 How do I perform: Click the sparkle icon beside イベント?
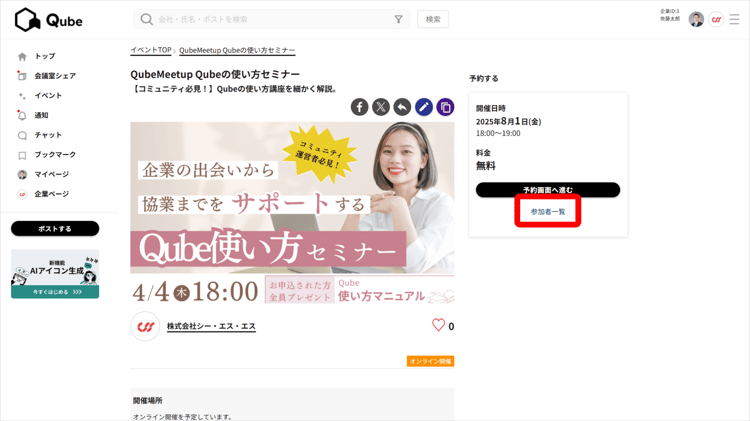click(x=22, y=96)
